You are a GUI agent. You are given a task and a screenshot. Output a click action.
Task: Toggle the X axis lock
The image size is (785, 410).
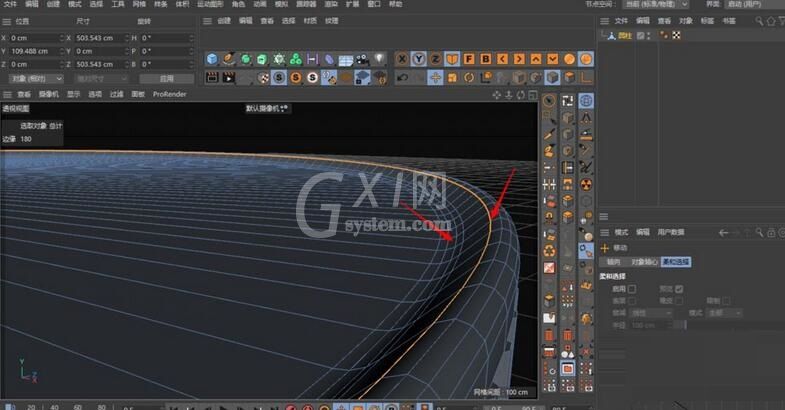402,59
